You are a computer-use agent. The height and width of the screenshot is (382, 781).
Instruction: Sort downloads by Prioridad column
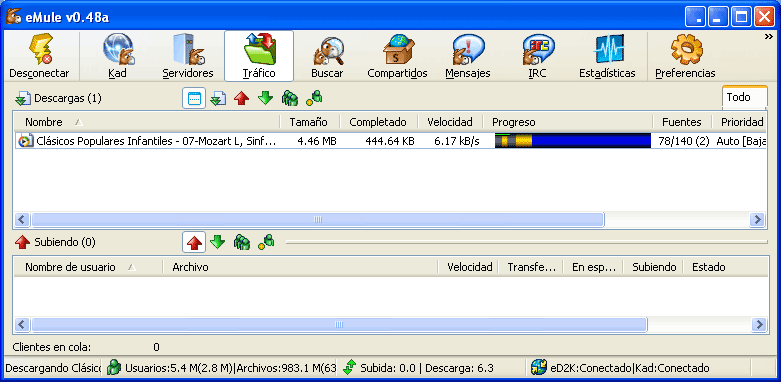pos(739,122)
